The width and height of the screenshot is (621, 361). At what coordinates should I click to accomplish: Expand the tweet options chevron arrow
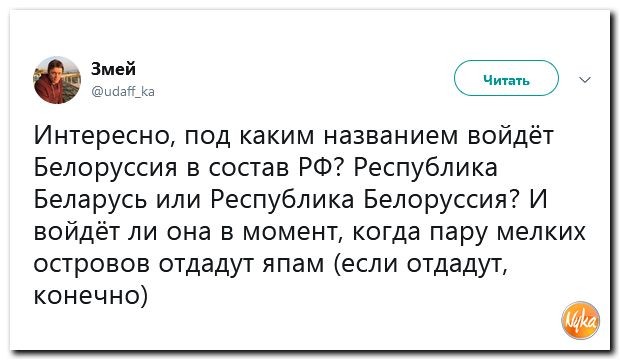coord(585,80)
